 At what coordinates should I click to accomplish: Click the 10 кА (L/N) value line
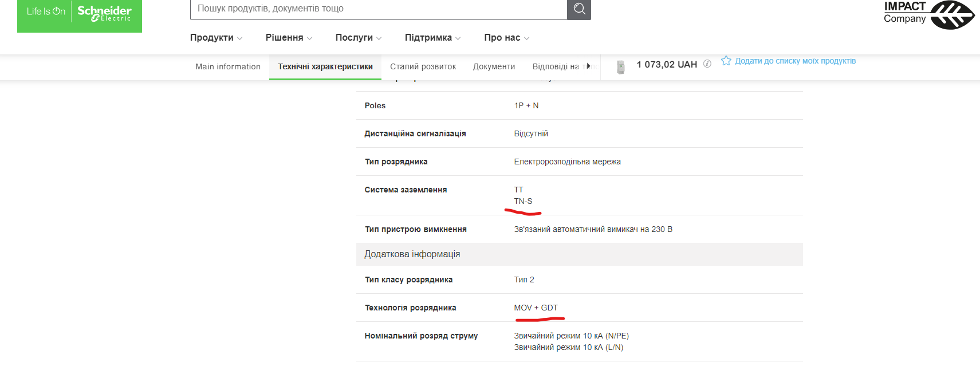click(x=569, y=347)
